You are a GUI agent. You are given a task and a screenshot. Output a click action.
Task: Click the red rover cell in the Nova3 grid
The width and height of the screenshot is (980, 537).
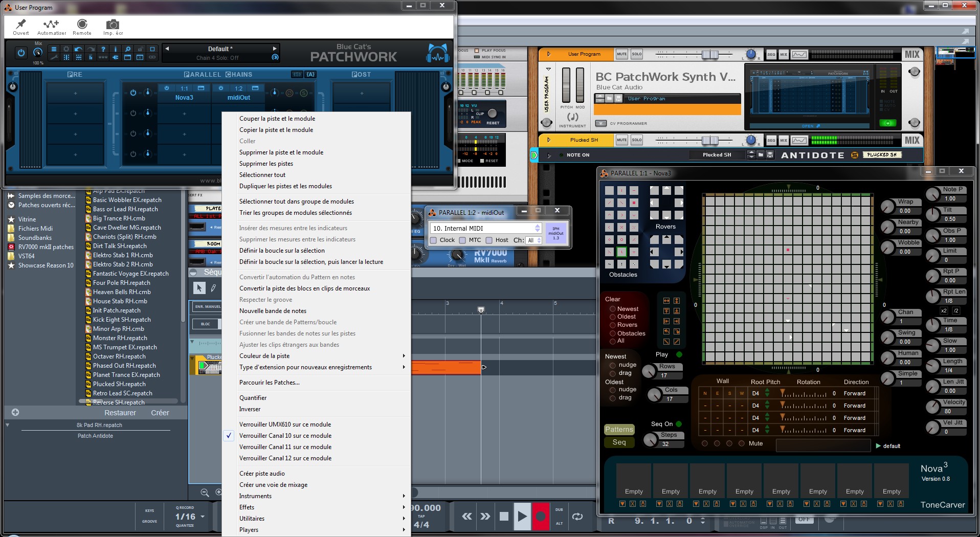coord(788,250)
